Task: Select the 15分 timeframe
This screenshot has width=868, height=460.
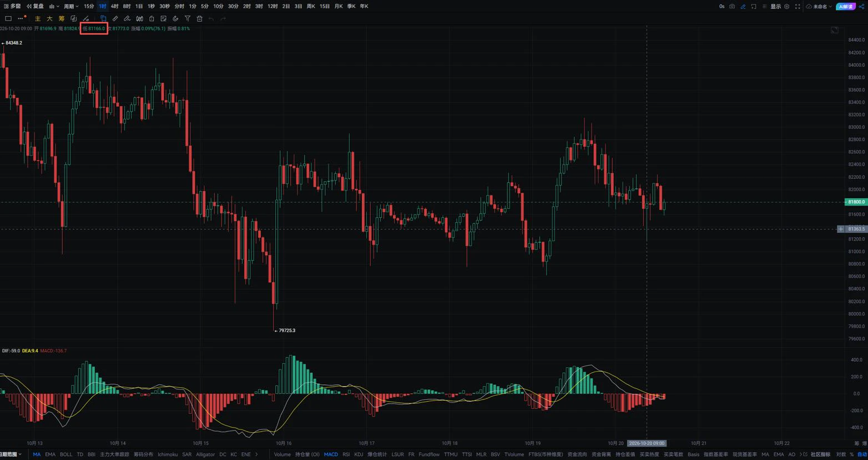Action: click(x=89, y=7)
